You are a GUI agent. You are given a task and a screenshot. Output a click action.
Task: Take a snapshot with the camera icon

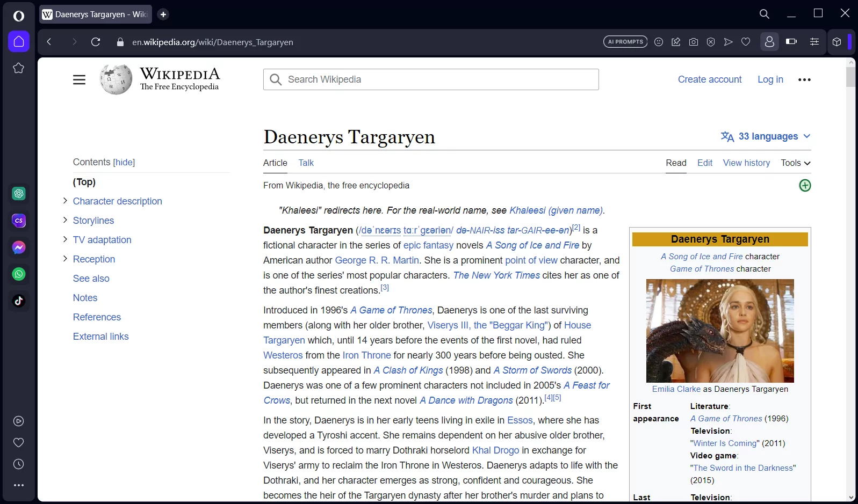[x=694, y=42]
